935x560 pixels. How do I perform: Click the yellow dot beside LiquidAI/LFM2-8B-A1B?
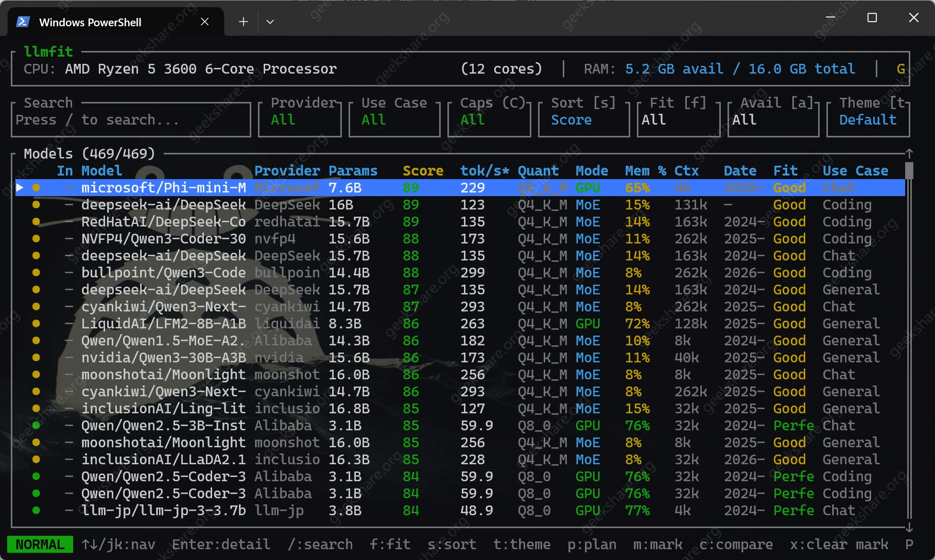point(36,324)
